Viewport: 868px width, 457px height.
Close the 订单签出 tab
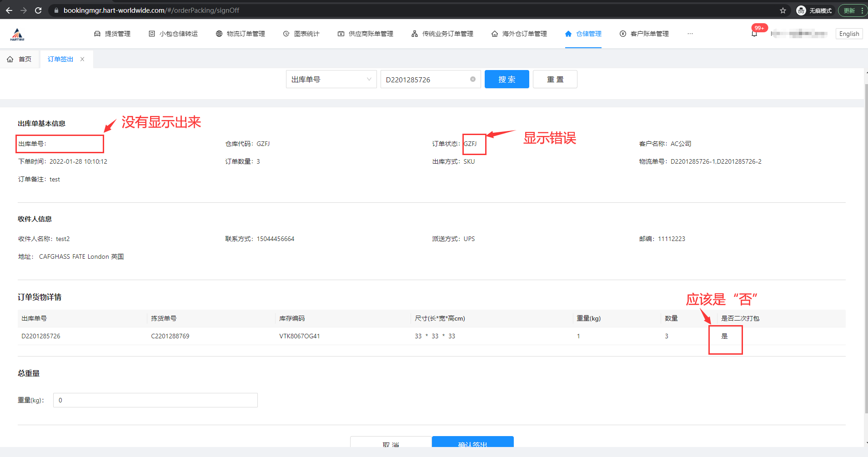point(82,59)
